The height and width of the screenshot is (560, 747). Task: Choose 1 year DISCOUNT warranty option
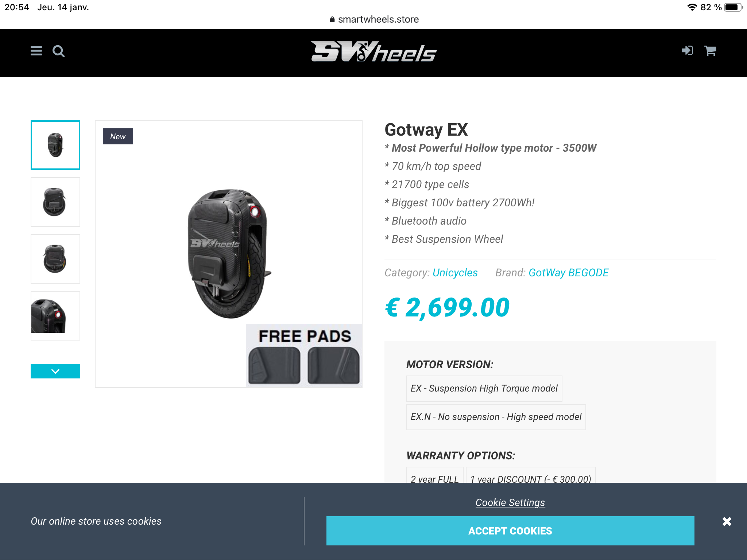click(x=531, y=475)
